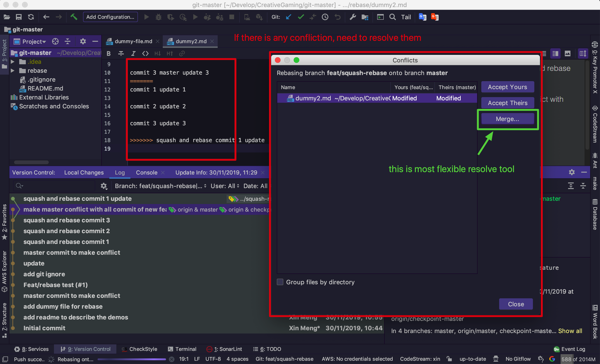Click Accept Theirs button
Screen dimensions: 600x364
(x=508, y=103)
